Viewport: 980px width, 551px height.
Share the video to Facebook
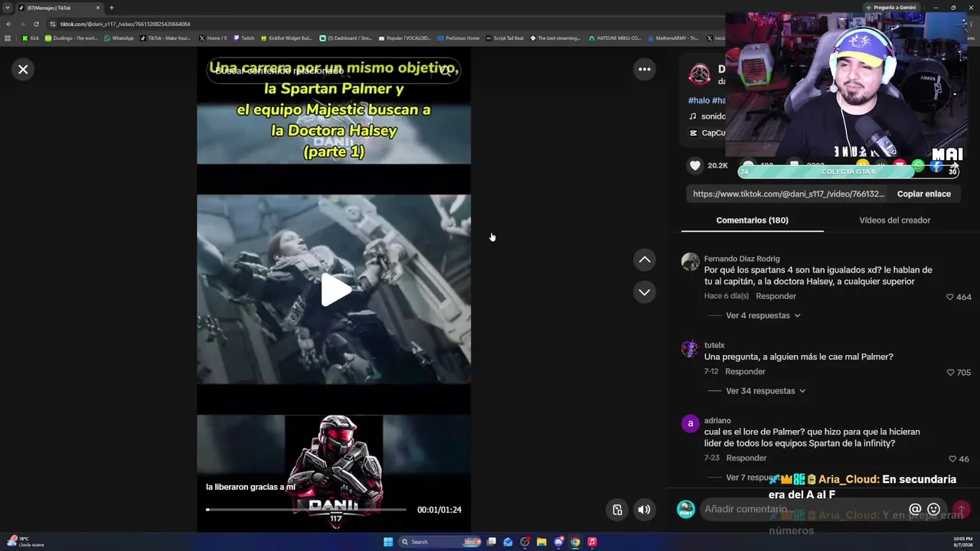936,166
